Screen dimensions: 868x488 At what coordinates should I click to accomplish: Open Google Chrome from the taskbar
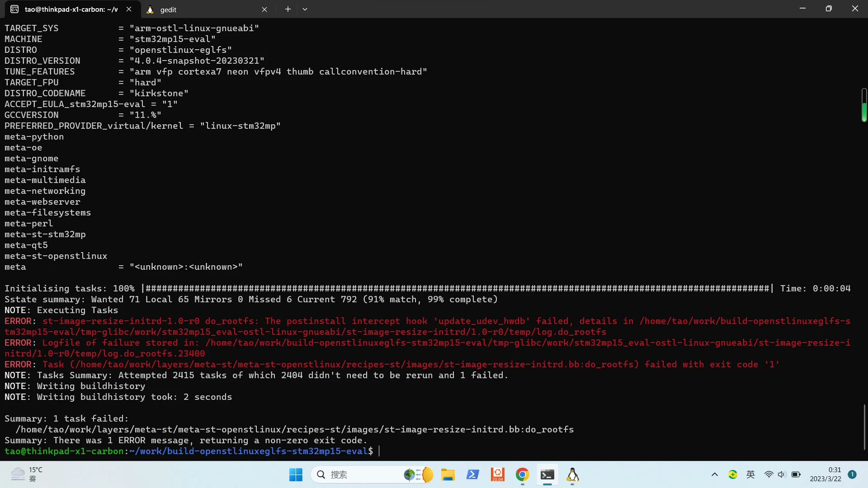(522, 474)
